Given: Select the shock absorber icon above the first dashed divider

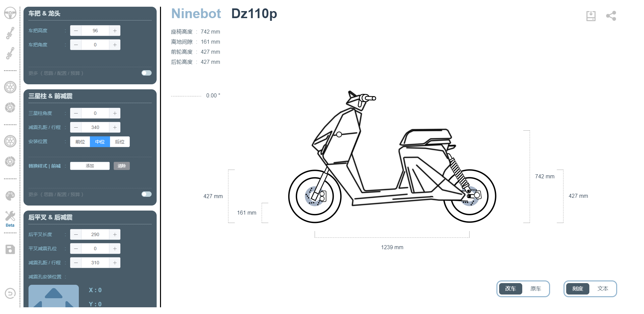Looking at the screenshot, I should 10,53.
